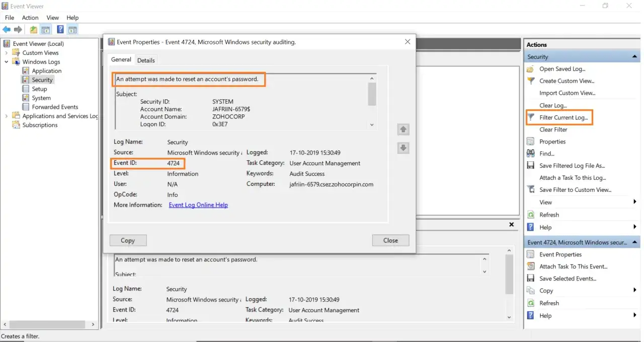Image resolution: width=644 pixels, height=342 pixels.
Task: Click the Back arrow toolbar icon
Action: click(x=7, y=30)
